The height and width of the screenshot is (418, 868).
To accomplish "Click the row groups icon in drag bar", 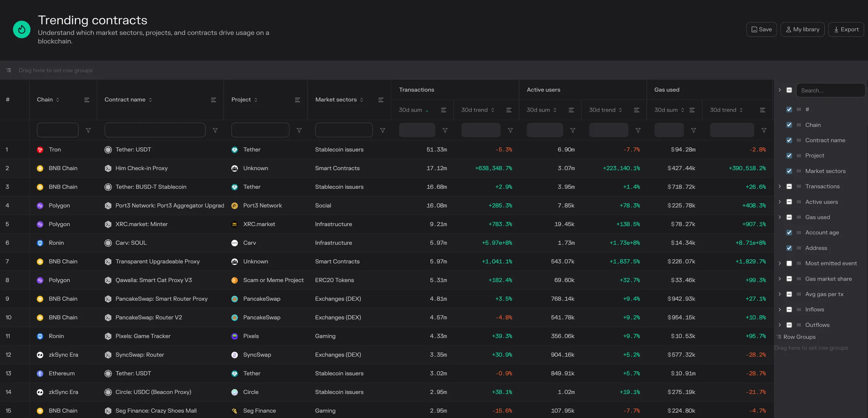I will tap(9, 70).
